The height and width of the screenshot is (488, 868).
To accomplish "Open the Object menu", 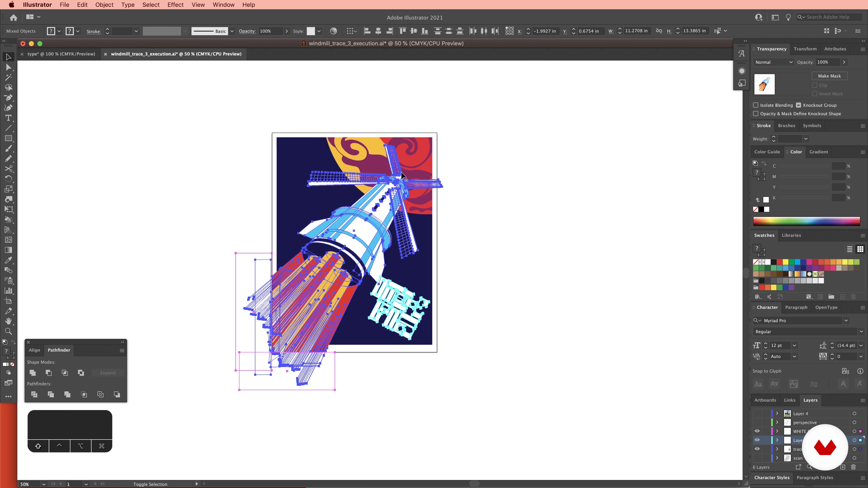I will (104, 5).
